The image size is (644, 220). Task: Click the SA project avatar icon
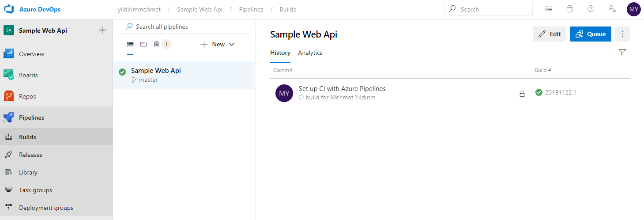tap(9, 30)
